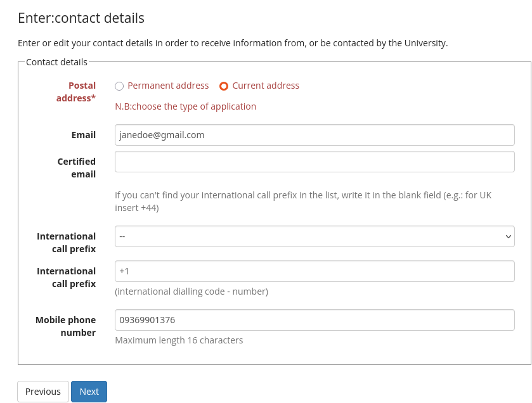Open the International call prefix dropdown
The height and width of the screenshot is (403, 532).
pos(314,236)
